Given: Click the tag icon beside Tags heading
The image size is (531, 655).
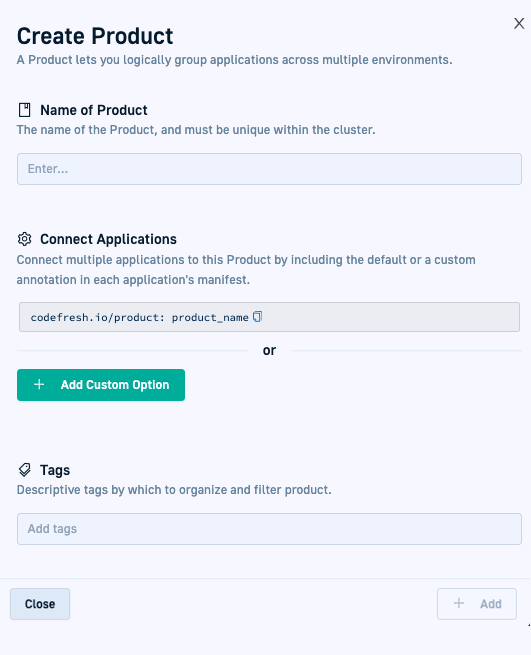Looking at the screenshot, I should point(25,470).
